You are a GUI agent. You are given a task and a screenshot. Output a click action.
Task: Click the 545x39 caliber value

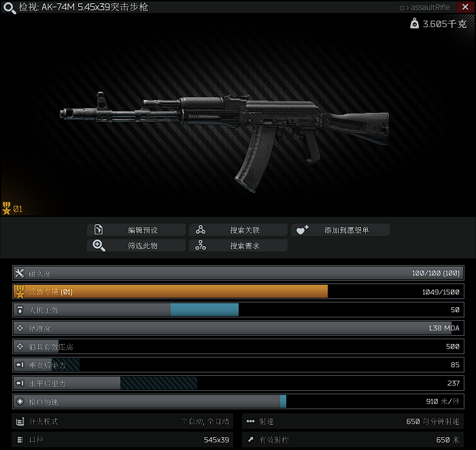(216, 440)
